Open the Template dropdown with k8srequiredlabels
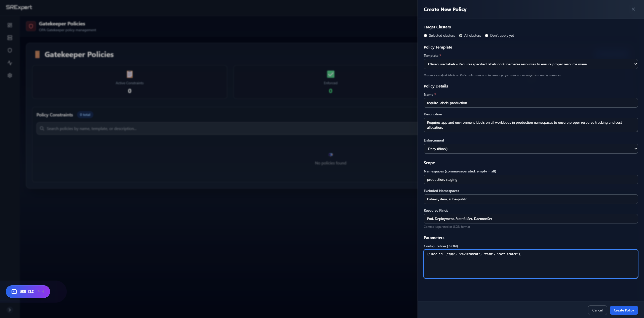Viewport: 644px width, 318px height. click(x=531, y=64)
